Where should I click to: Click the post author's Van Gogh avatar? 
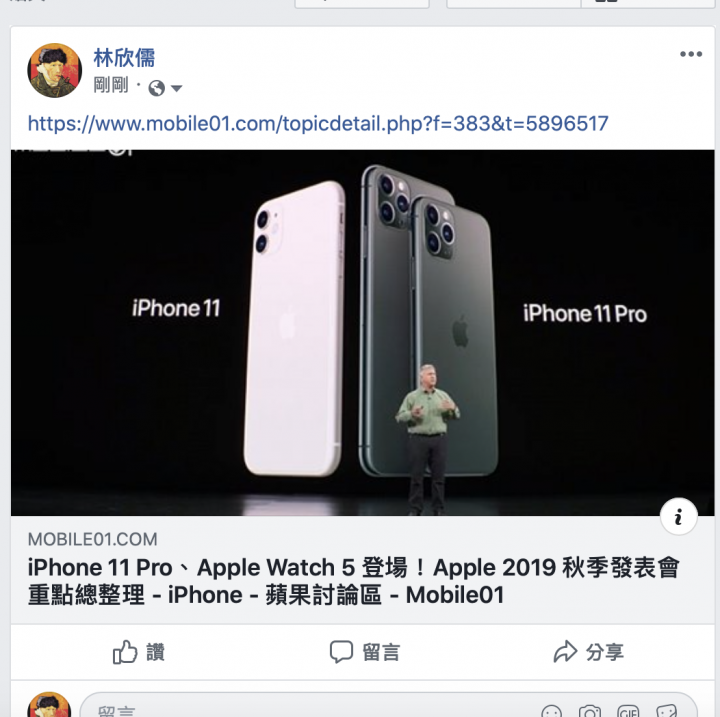click(55, 71)
